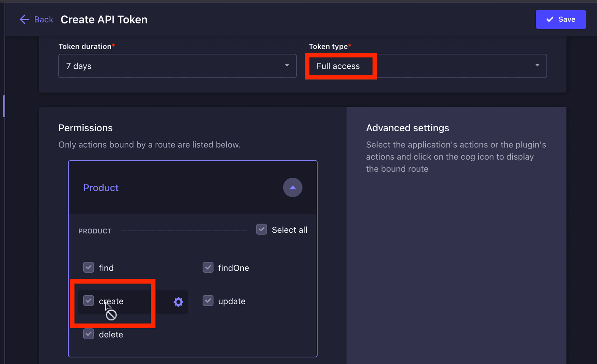597x364 pixels.
Task: Click the Select all label
Action: pos(290,230)
